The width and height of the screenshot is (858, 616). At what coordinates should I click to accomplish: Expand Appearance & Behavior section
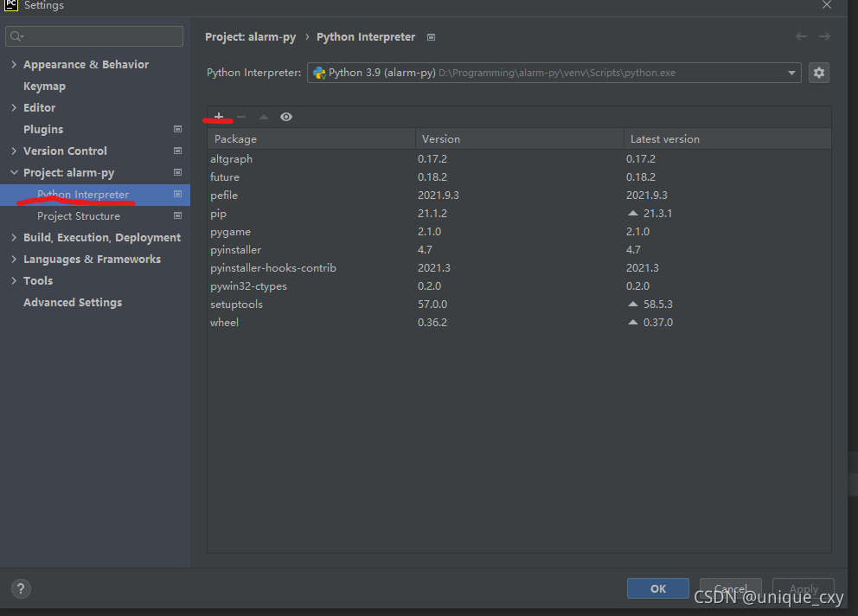pyautogui.click(x=14, y=64)
